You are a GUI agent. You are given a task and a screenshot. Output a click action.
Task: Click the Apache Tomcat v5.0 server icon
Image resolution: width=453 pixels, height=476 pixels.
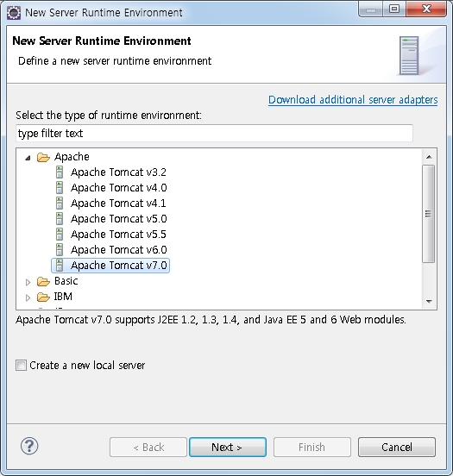(60, 218)
